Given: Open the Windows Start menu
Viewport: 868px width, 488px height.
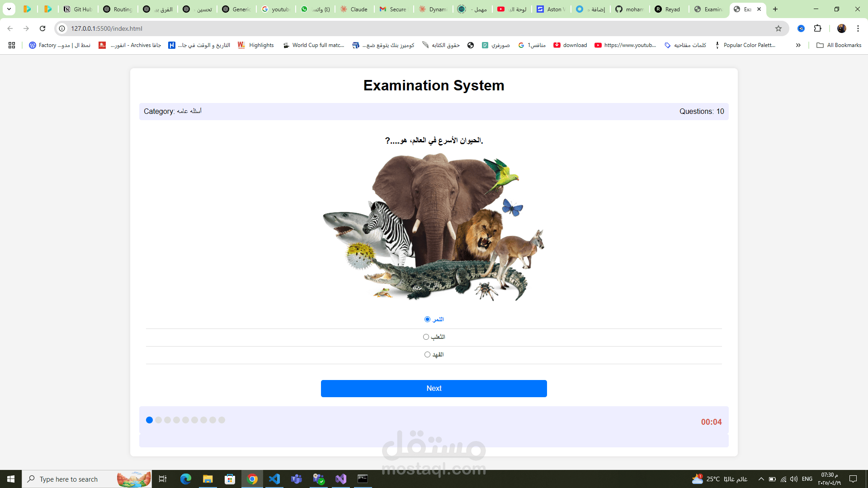Looking at the screenshot, I should pos(11,479).
